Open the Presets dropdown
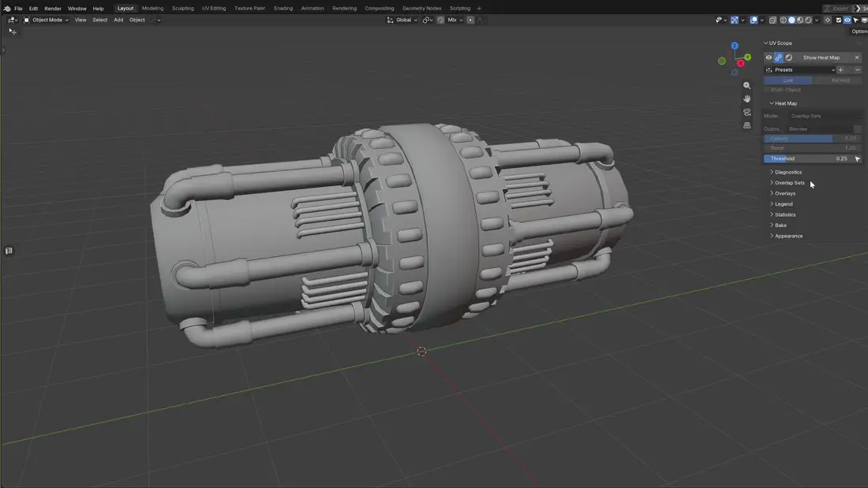 [800, 69]
